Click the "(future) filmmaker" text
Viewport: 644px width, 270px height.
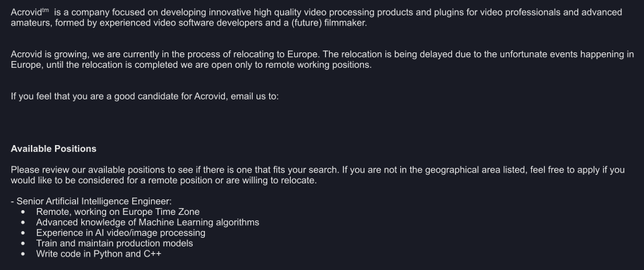point(329,23)
